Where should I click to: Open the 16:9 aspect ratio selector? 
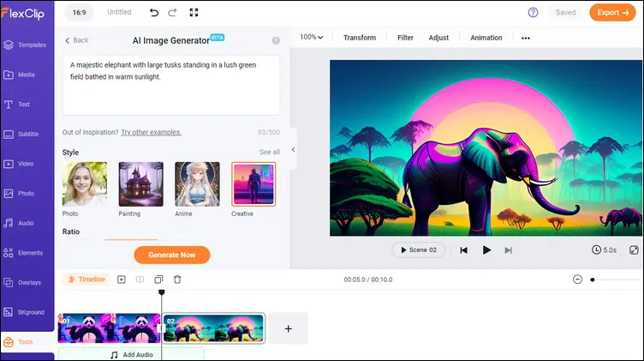(79, 13)
